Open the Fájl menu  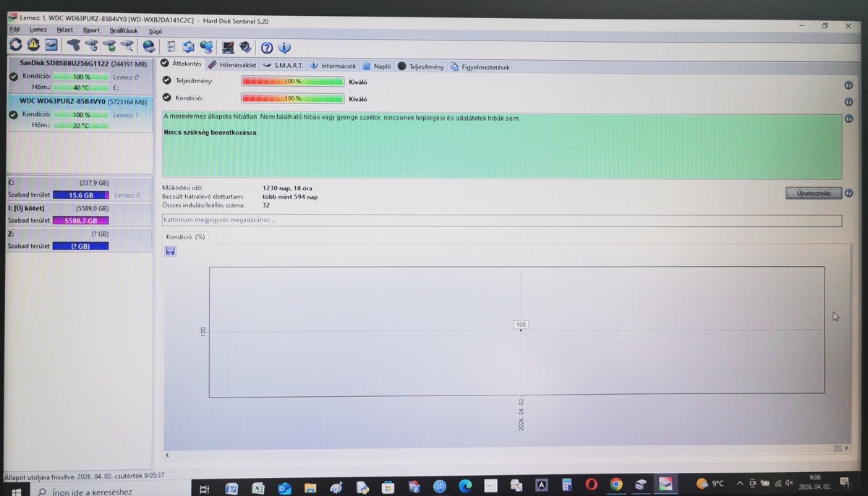(x=14, y=30)
